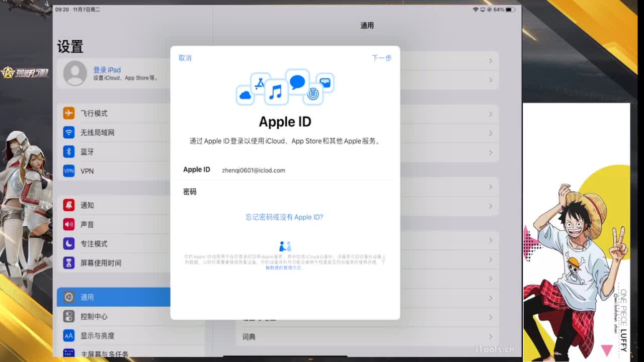
Task: Tap the Sounds (声音) speaker icon
Action: point(69,224)
